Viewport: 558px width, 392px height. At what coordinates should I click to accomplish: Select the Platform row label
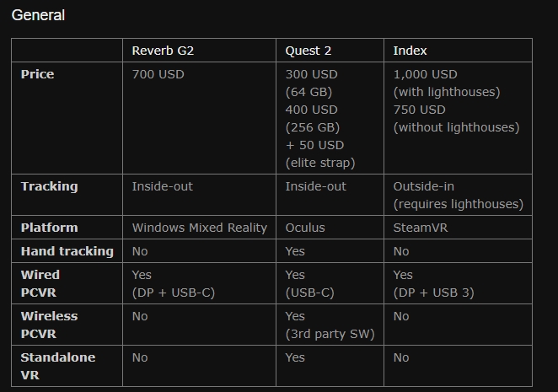coord(49,228)
